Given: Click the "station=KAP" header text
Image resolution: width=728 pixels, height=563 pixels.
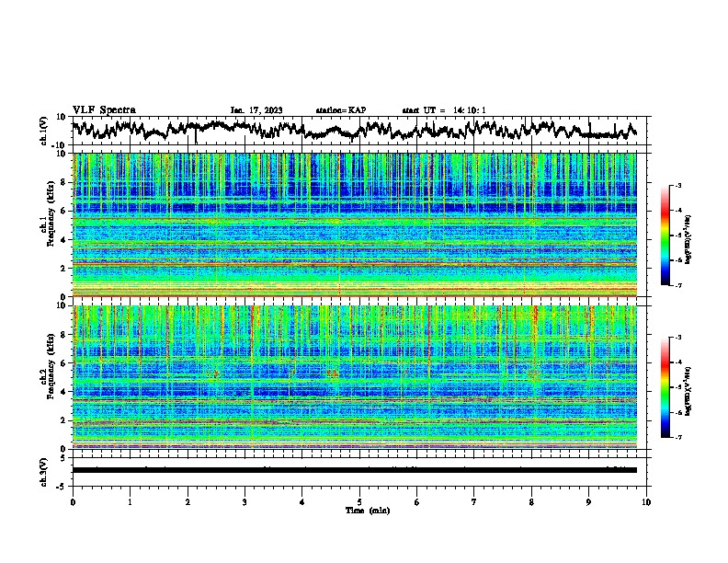Looking at the screenshot, I should (x=341, y=110).
